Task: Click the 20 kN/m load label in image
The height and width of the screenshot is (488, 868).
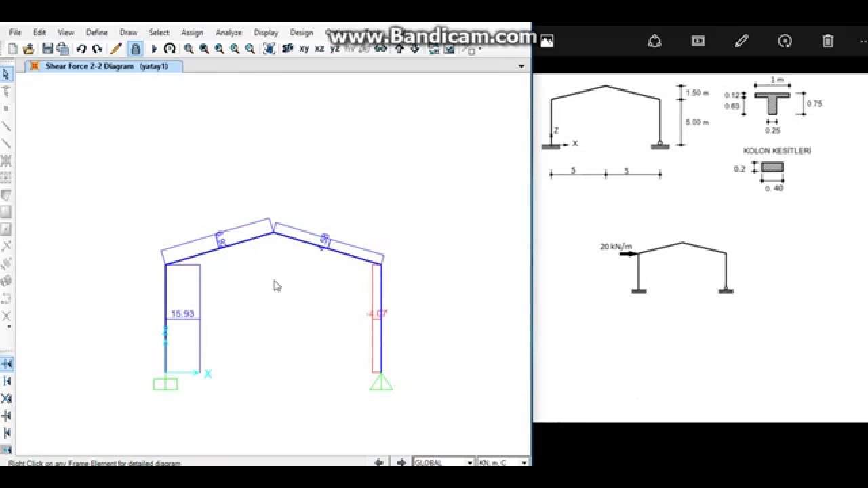Action: pyautogui.click(x=616, y=247)
